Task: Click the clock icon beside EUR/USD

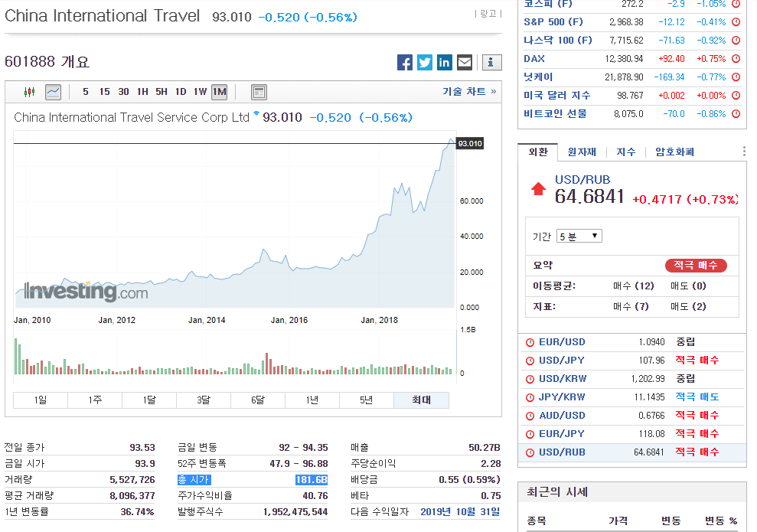Action: tap(530, 342)
